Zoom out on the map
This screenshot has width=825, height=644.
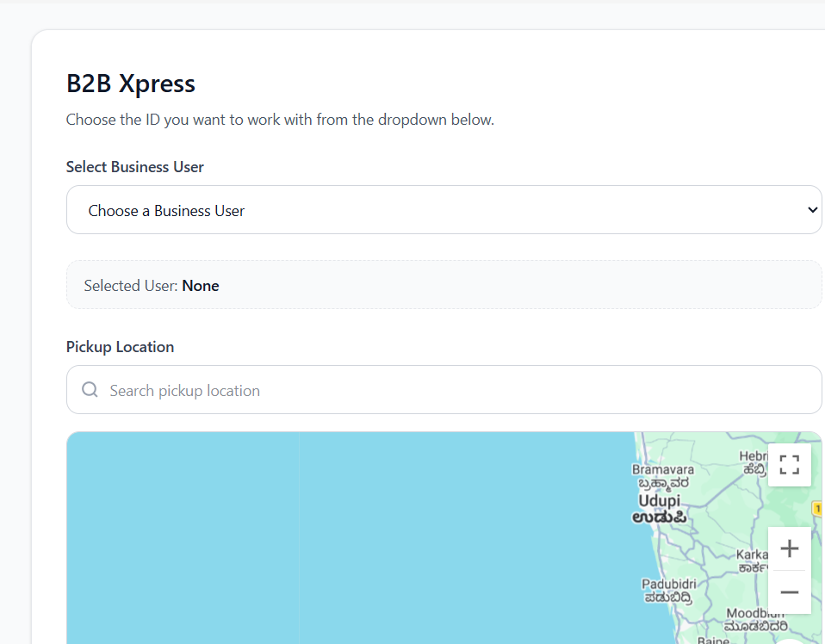click(789, 592)
